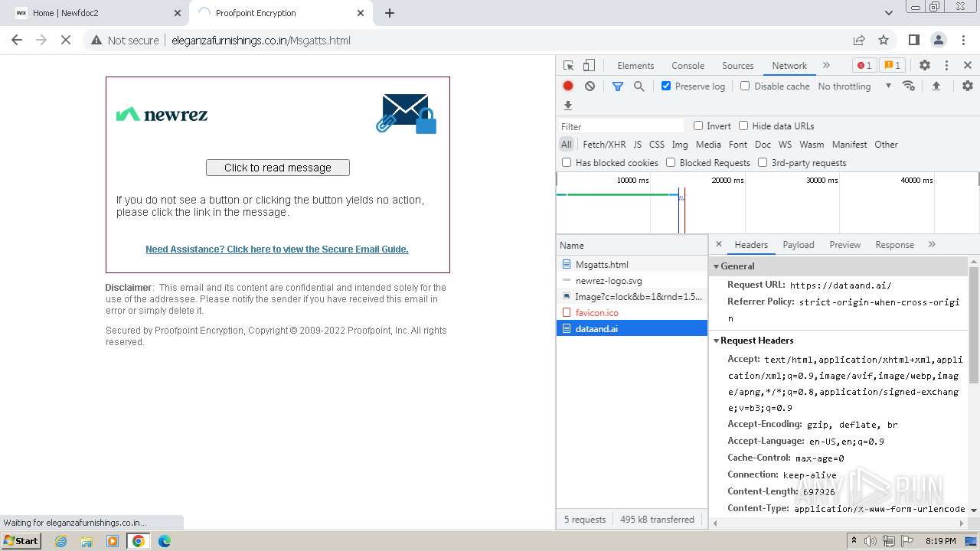The image size is (980, 551).
Task: Open network panel settings gear
Action: [968, 86]
